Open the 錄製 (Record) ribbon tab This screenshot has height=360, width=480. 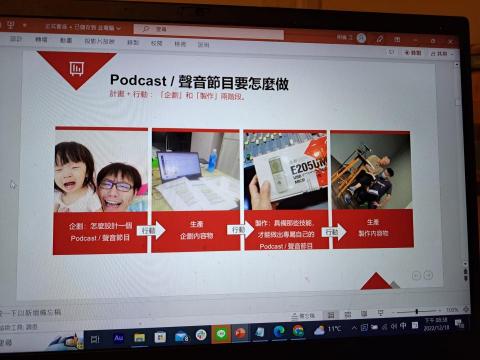coord(133,42)
